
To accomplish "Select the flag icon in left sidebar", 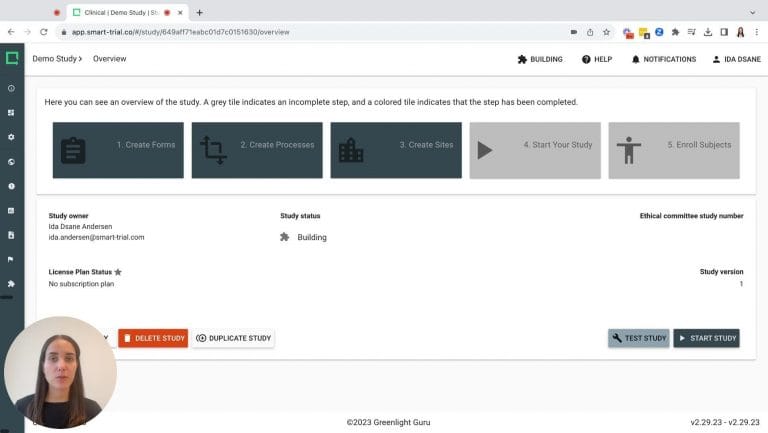I will tap(11, 259).
